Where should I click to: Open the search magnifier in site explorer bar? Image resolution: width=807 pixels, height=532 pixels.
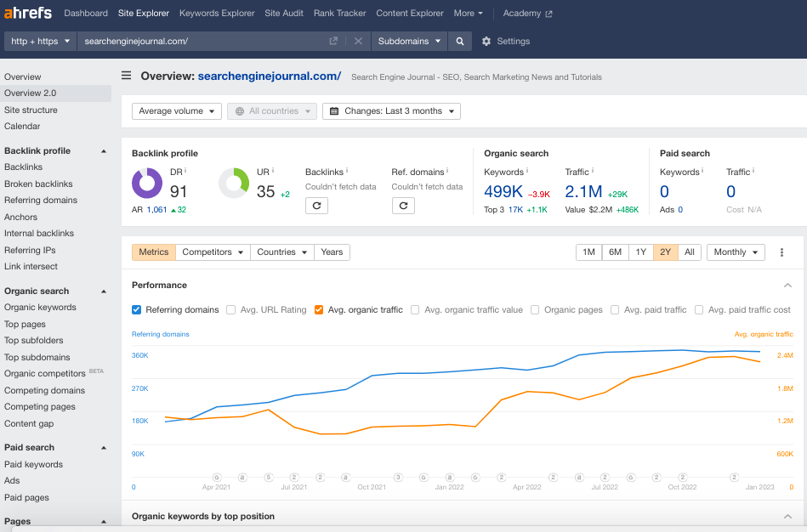click(x=459, y=40)
